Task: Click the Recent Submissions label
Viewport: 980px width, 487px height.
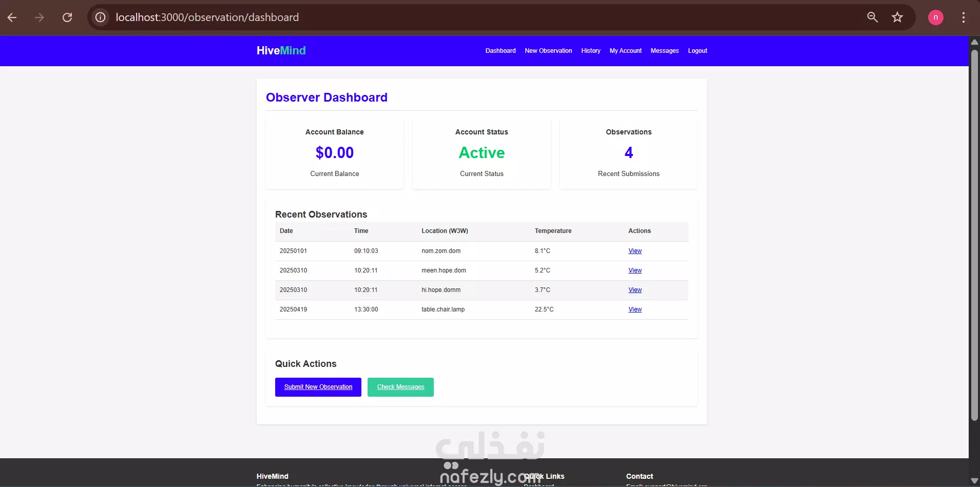Action: tap(629, 174)
